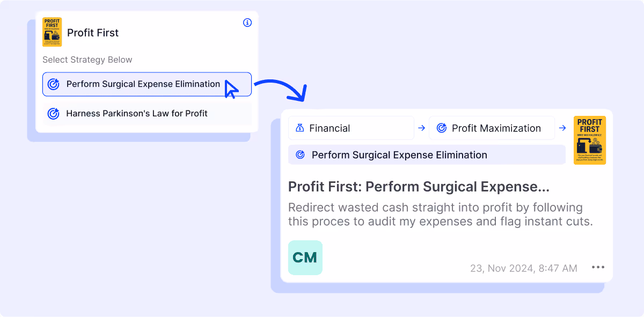Click the card description about redirecting wasted cash
The image size is (644, 317).
tap(440, 215)
